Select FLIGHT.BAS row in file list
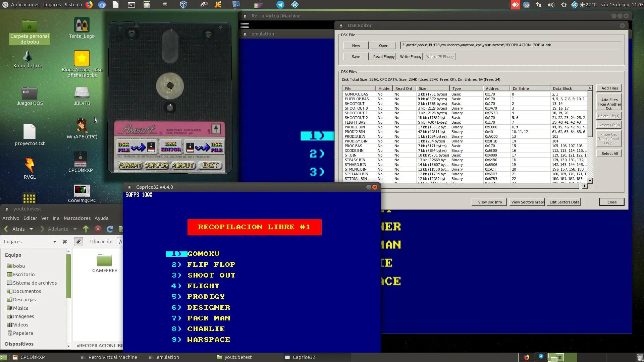Screen dimensions: 644x362 (465, 122)
